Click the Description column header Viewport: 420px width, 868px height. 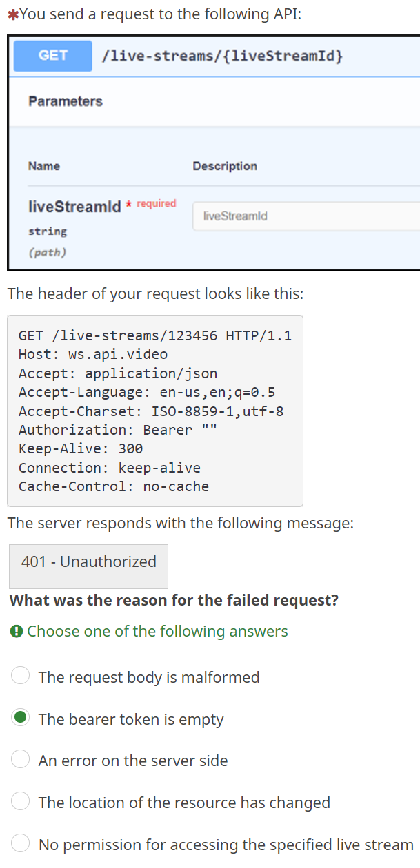click(x=225, y=166)
